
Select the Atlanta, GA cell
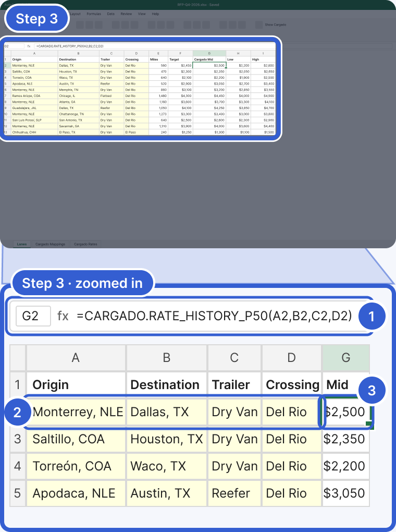(x=78, y=102)
